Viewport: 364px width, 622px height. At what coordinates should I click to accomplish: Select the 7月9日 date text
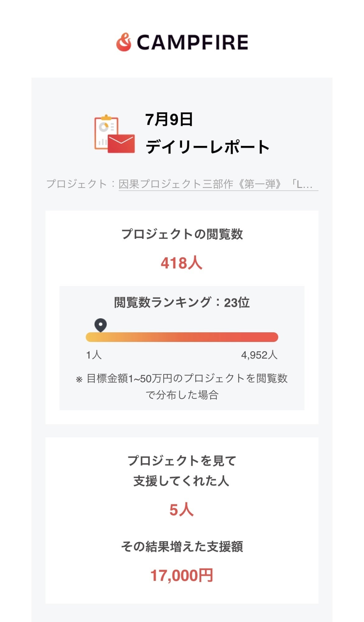[x=169, y=119]
